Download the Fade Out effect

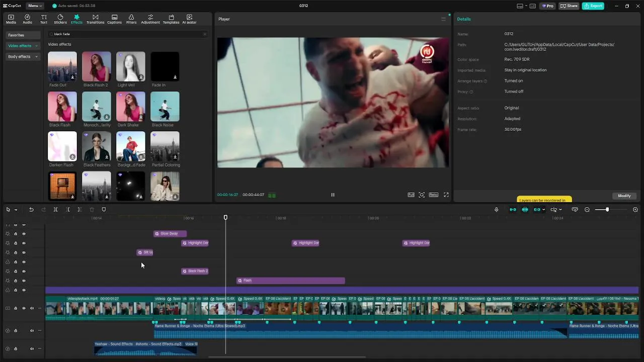tap(72, 77)
